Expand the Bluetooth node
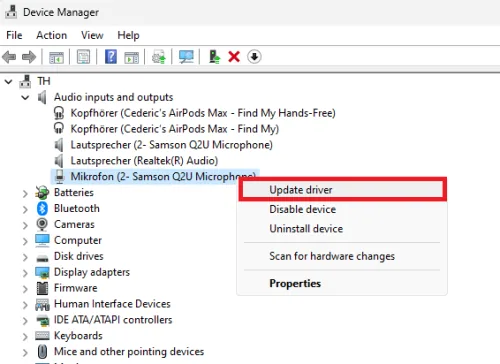 click(25, 209)
